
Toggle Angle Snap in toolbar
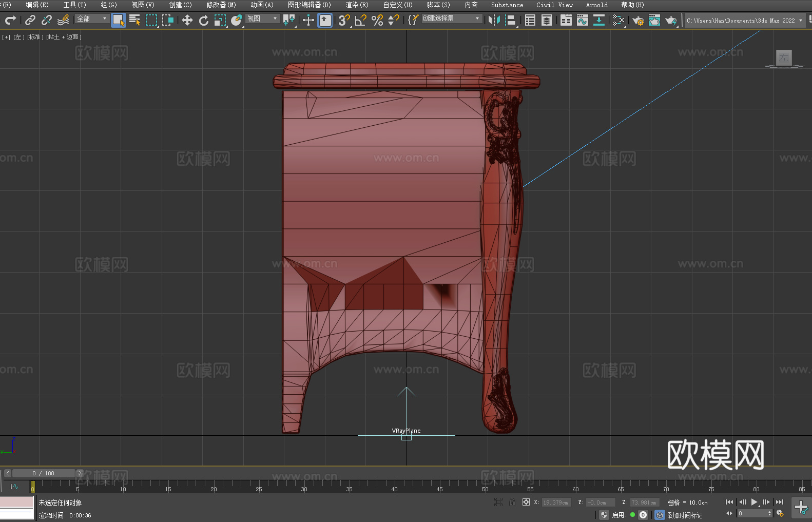[361, 21]
